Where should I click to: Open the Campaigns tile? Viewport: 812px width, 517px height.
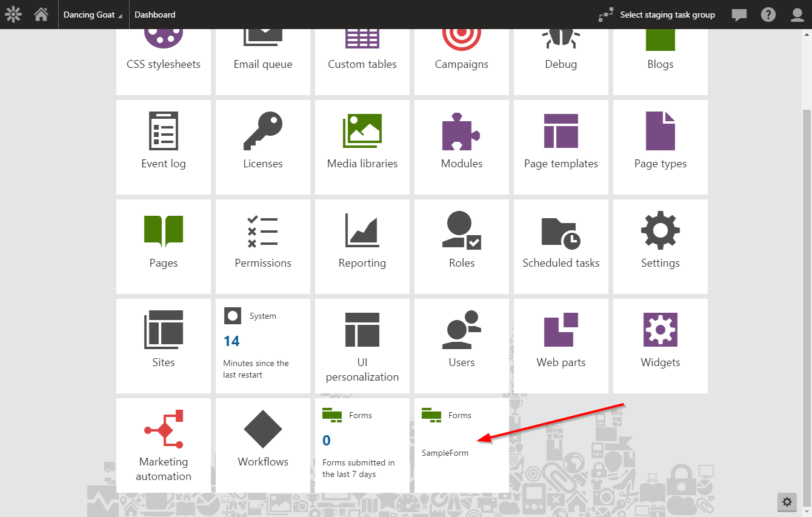tap(462, 62)
